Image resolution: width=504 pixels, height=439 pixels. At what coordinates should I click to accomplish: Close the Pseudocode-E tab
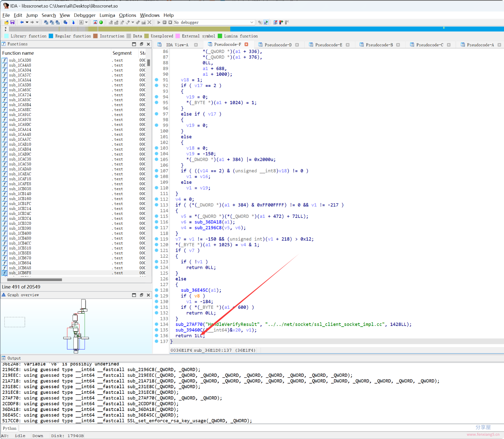click(348, 45)
